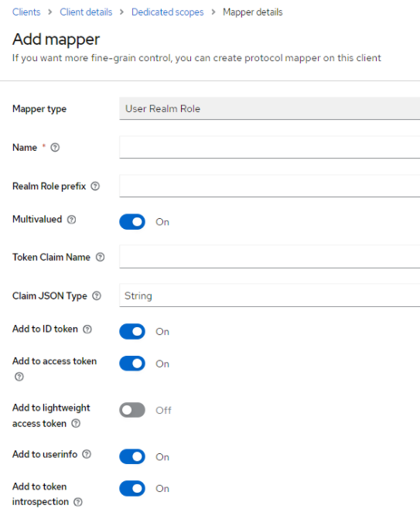Click the lightweight token "Off" label

click(163, 410)
